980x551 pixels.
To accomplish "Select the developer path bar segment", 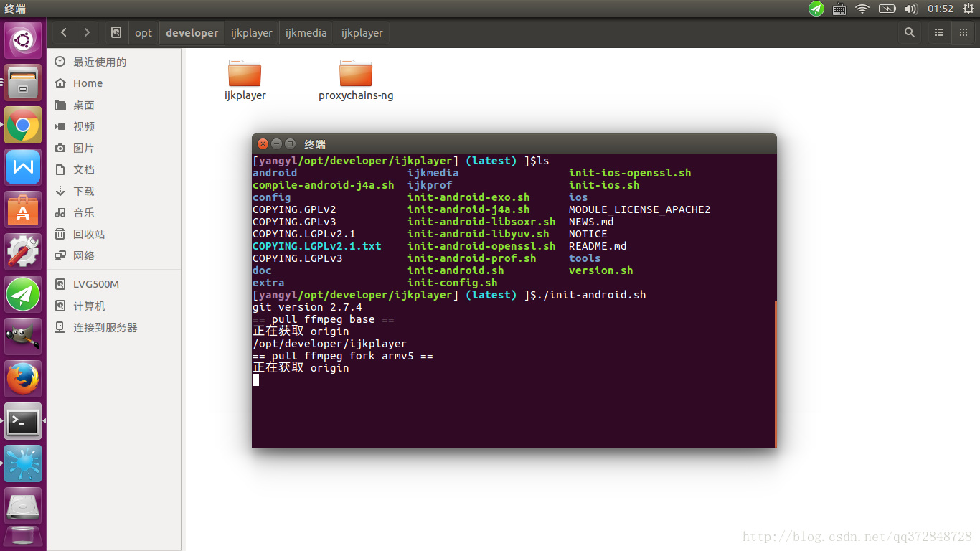I will [192, 32].
